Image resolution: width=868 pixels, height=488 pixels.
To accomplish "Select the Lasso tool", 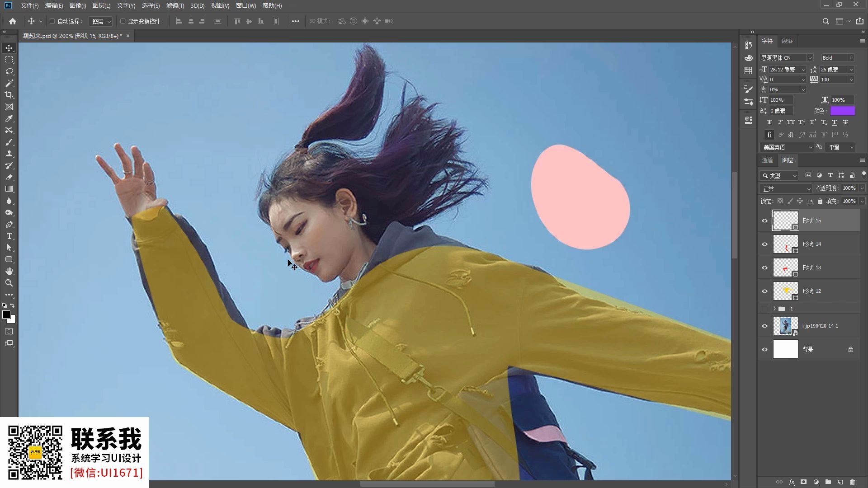I will [9, 71].
